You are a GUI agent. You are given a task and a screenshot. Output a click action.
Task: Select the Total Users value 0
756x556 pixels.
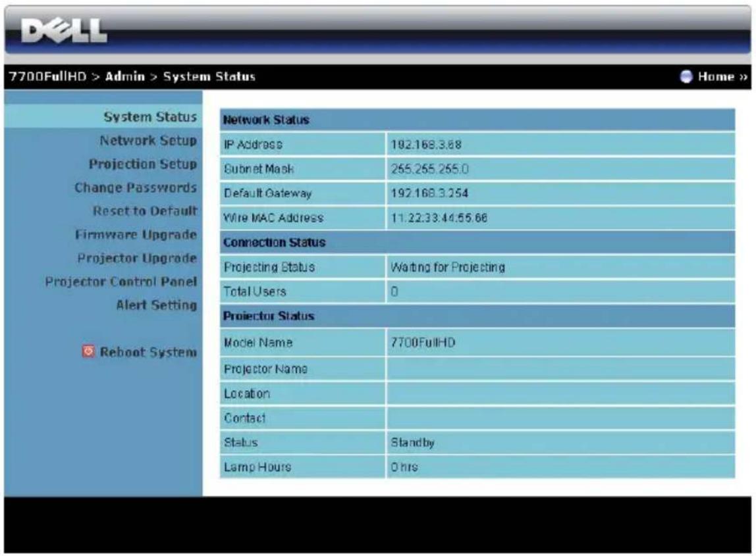pos(394,291)
